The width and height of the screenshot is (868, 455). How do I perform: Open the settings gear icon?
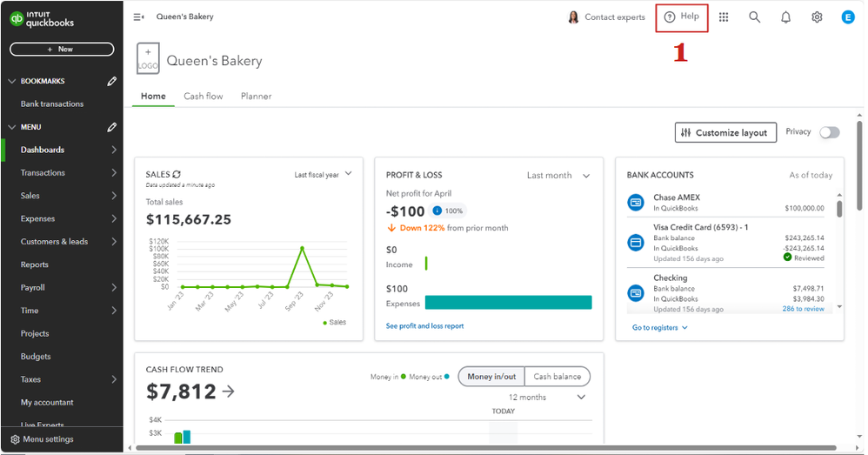coord(817,17)
